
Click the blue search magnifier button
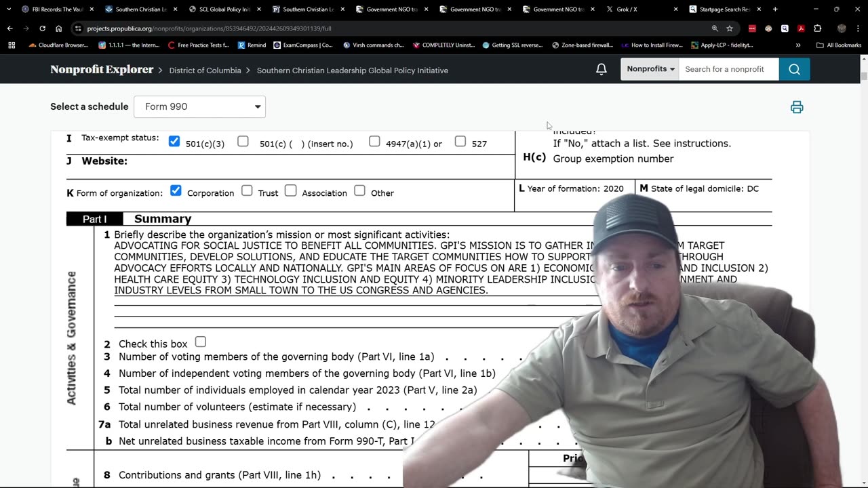794,69
